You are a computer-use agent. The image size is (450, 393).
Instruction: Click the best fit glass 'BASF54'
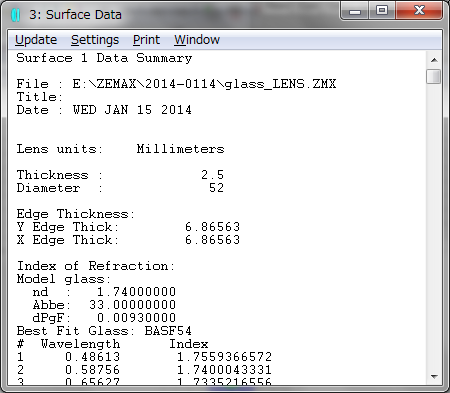(168, 331)
